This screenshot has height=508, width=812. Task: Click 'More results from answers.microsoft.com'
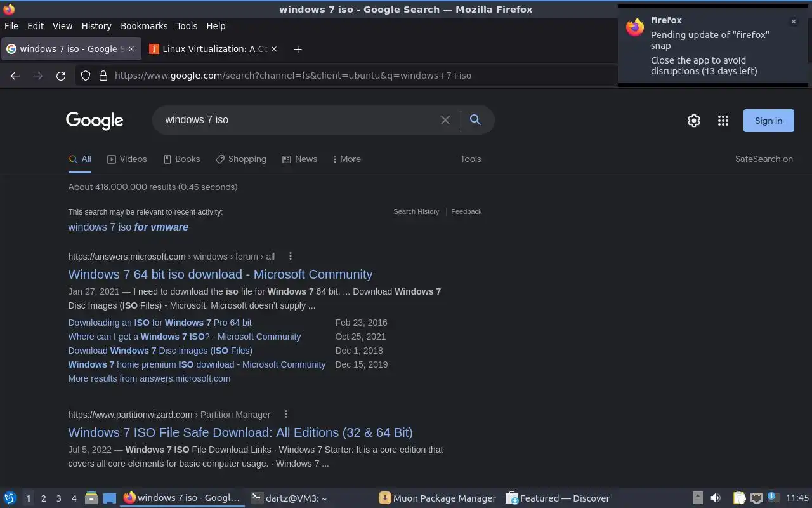149,378
